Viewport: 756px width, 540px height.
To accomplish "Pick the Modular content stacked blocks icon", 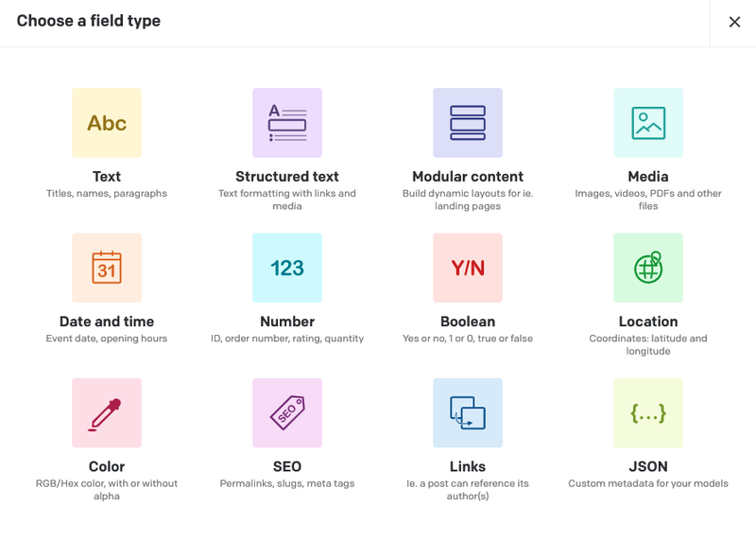I will pos(468,123).
